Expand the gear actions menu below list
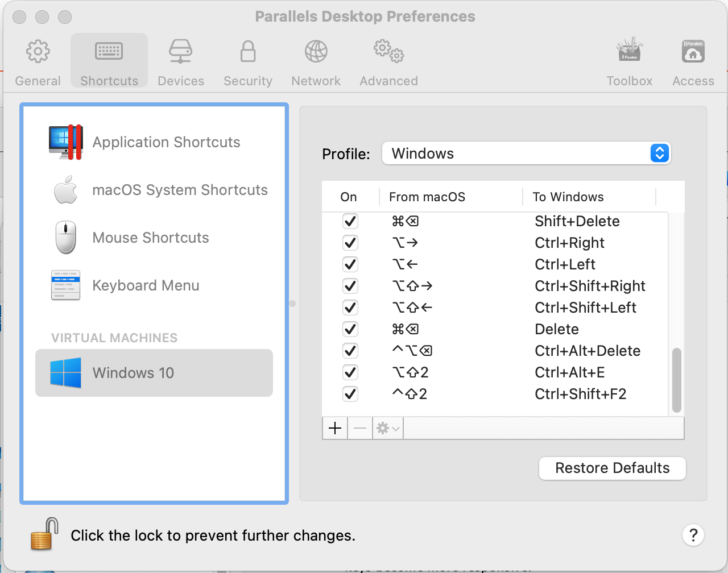Image resolution: width=728 pixels, height=573 pixels. (388, 428)
